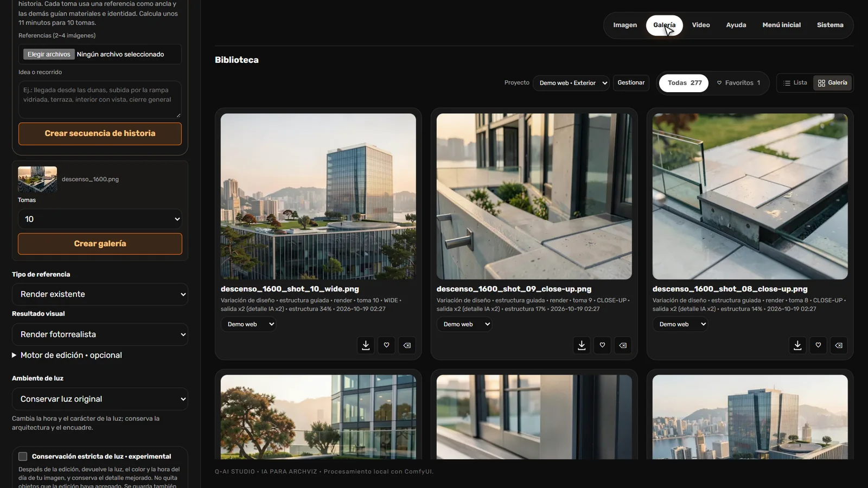Image resolution: width=868 pixels, height=488 pixels.
Task: Open Tipo de referencia dropdown
Action: click(100, 294)
